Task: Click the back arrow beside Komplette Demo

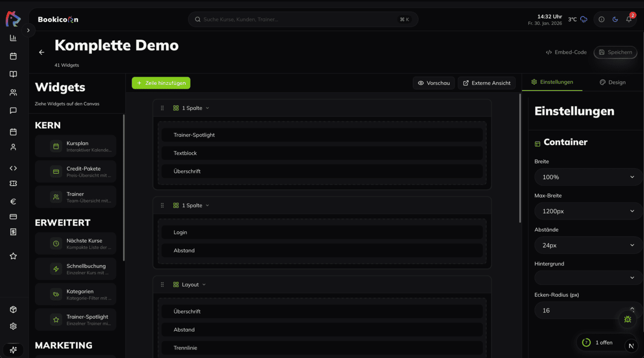Action: tap(41, 53)
